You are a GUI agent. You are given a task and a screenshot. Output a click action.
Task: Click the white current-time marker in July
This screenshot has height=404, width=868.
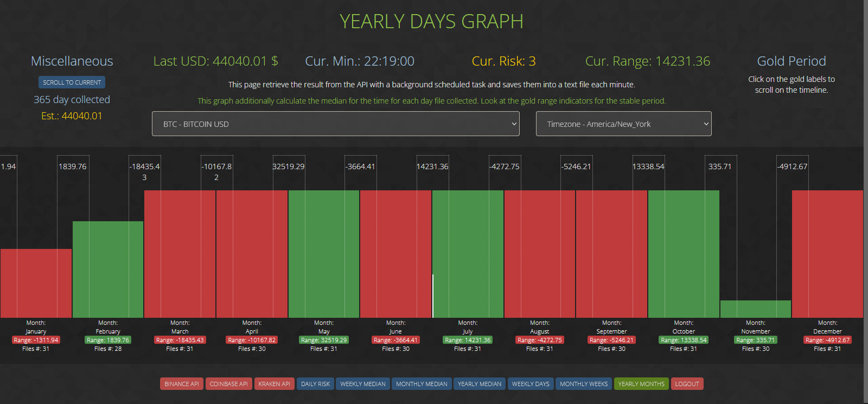click(x=433, y=296)
